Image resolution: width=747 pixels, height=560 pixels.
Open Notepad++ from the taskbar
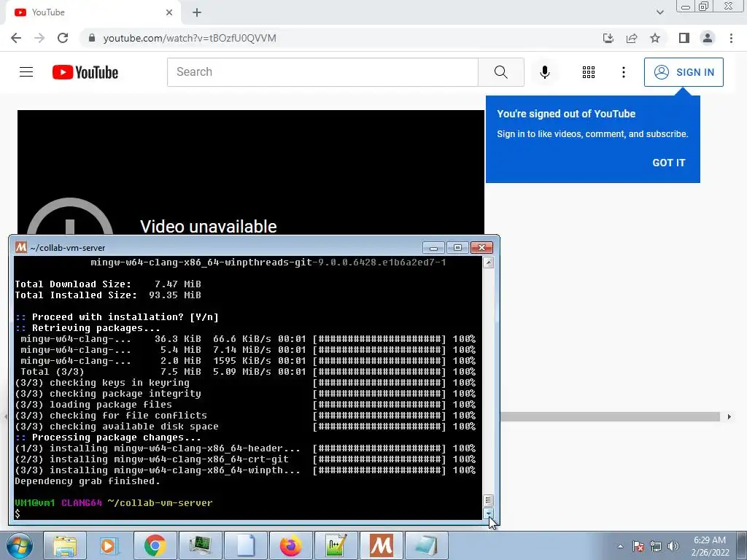[x=336, y=545]
